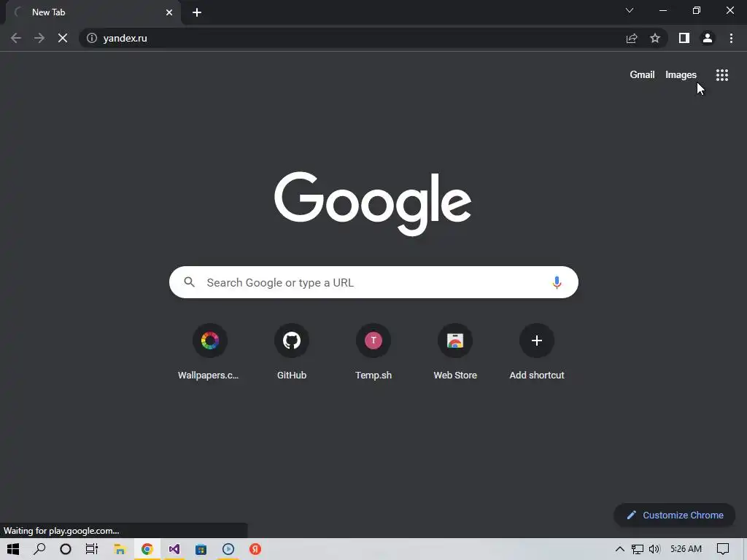
Task: Open the clock showing 5:26 AM
Action: pos(686,549)
